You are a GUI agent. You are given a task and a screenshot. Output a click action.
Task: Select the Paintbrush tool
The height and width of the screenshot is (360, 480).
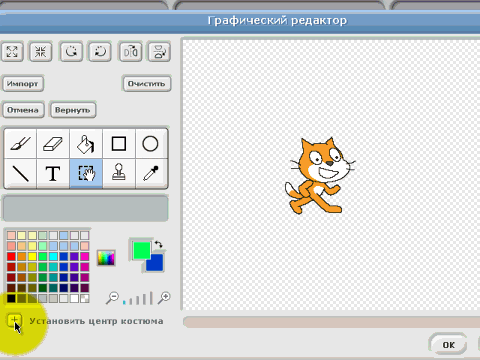point(20,144)
